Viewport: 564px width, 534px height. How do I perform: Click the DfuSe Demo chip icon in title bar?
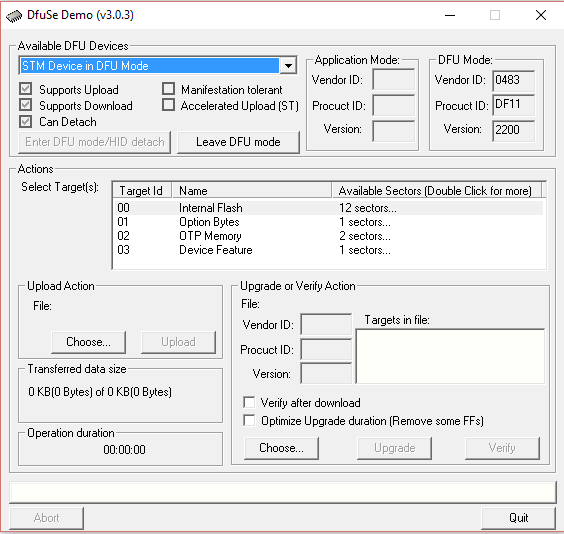[x=14, y=16]
